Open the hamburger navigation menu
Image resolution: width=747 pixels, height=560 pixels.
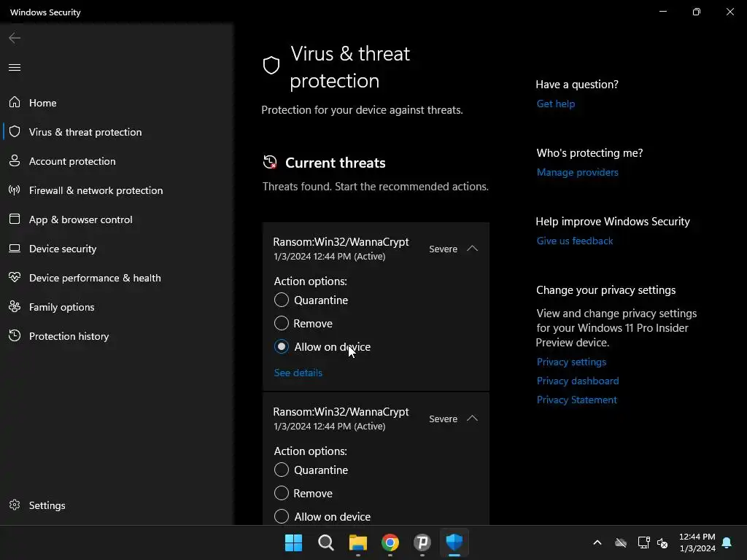pos(15,67)
